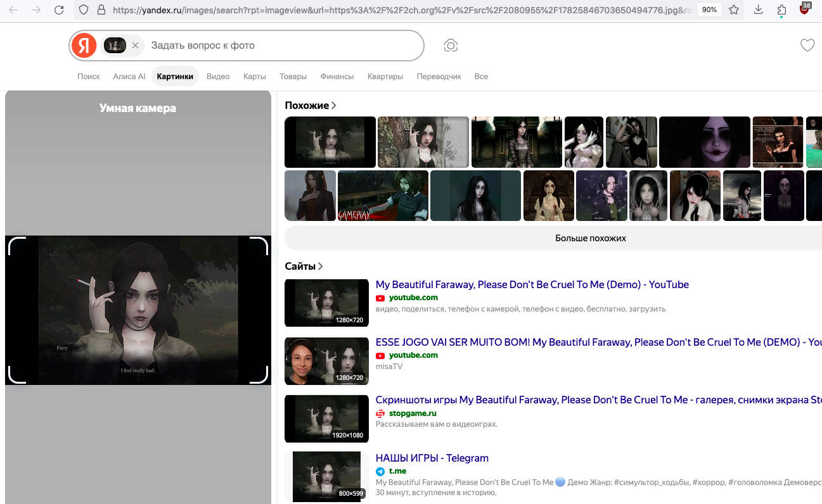Visit youtube.com domain under ESSE JOGO result
This screenshot has width=822, height=504.
point(413,355)
